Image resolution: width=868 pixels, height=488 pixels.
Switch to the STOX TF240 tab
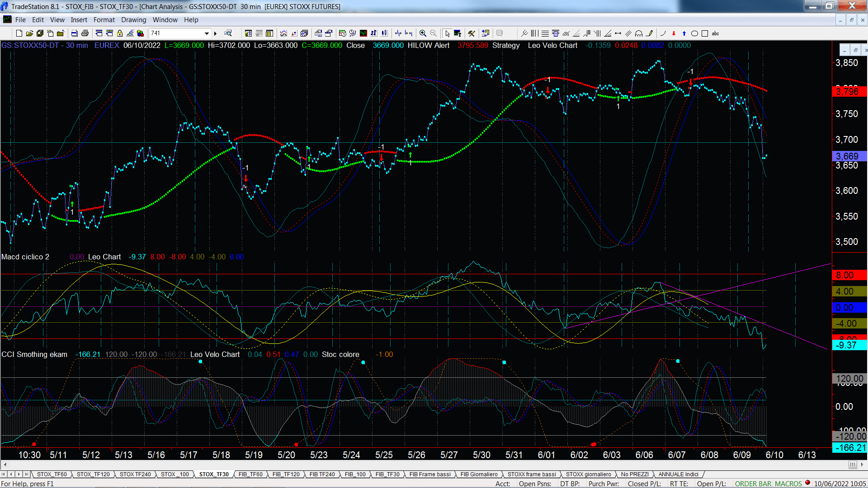(135, 474)
